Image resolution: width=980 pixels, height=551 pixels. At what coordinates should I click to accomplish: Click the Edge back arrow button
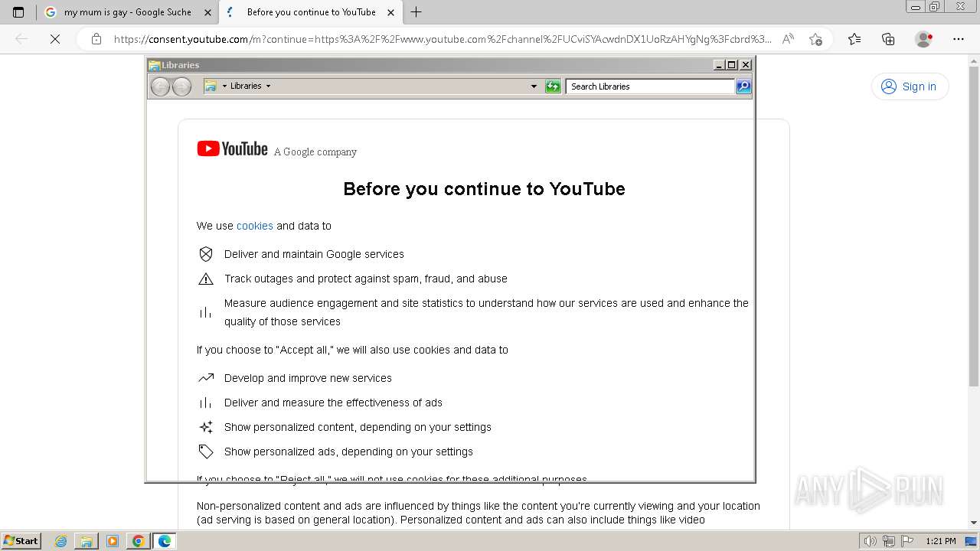tap(21, 39)
